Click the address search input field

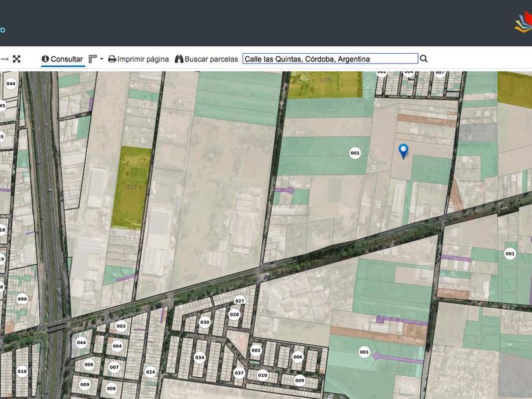[x=330, y=59]
